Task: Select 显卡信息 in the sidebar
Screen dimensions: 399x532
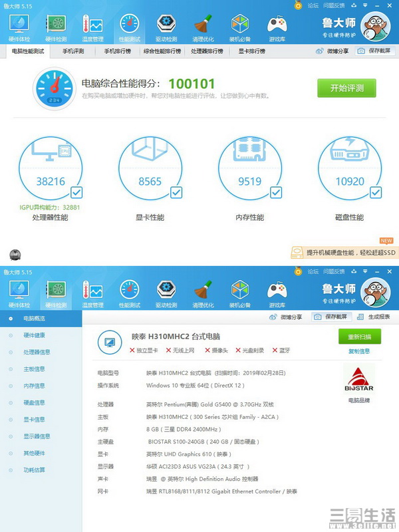Action: point(41,420)
